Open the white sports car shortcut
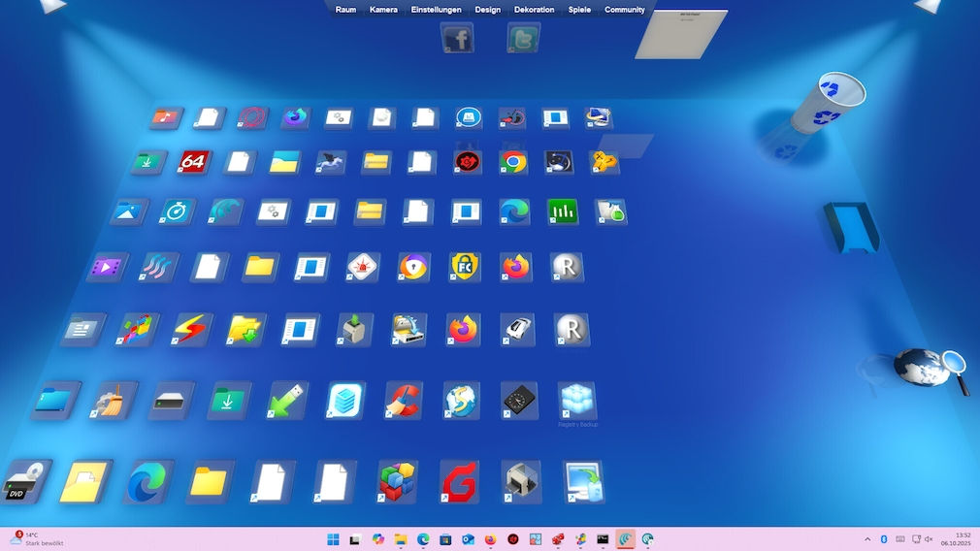 point(517,329)
